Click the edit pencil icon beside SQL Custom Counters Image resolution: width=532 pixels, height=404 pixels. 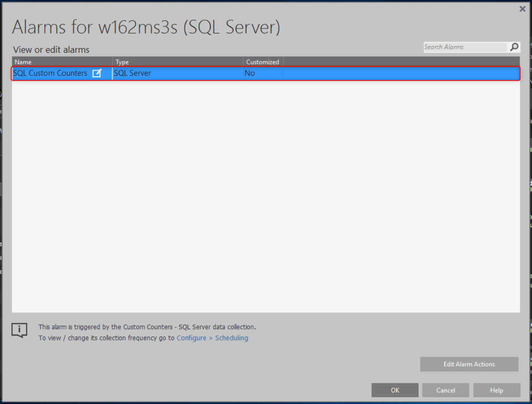tap(97, 73)
